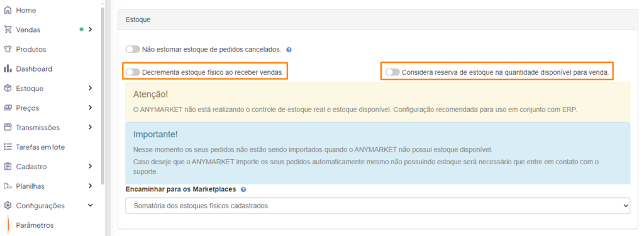Click the 'Estoque' panel header

pyautogui.click(x=378, y=20)
